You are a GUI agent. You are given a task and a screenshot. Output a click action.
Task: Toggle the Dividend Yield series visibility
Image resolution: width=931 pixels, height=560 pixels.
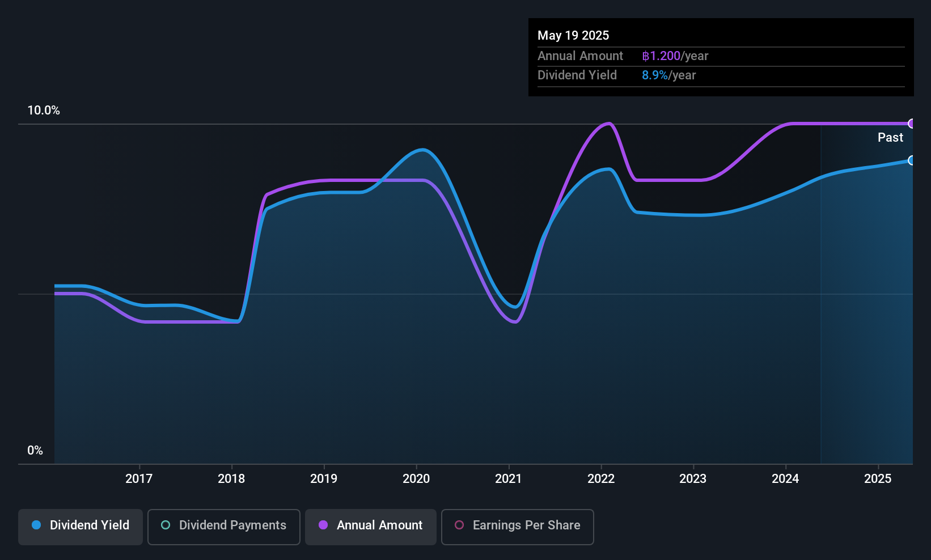80,526
